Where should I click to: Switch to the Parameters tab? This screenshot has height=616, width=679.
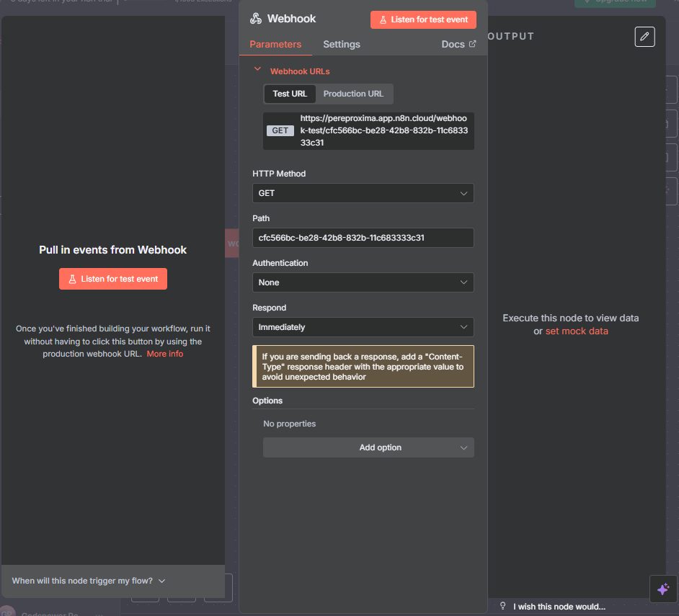[275, 44]
